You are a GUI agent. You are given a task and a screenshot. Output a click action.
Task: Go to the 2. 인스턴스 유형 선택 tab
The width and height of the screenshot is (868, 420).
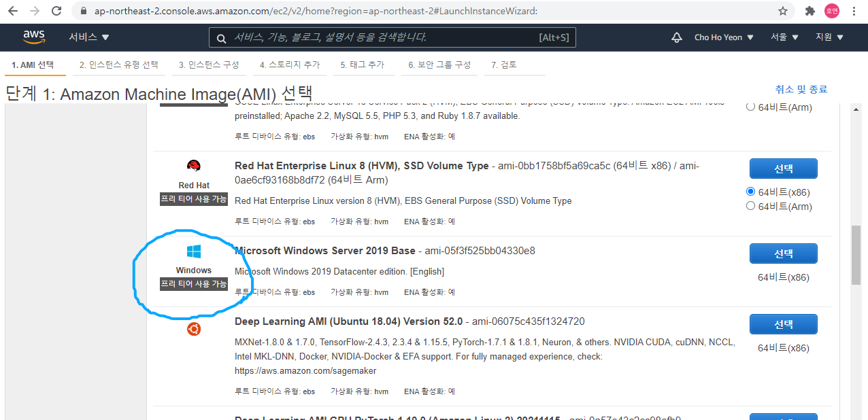119,65
